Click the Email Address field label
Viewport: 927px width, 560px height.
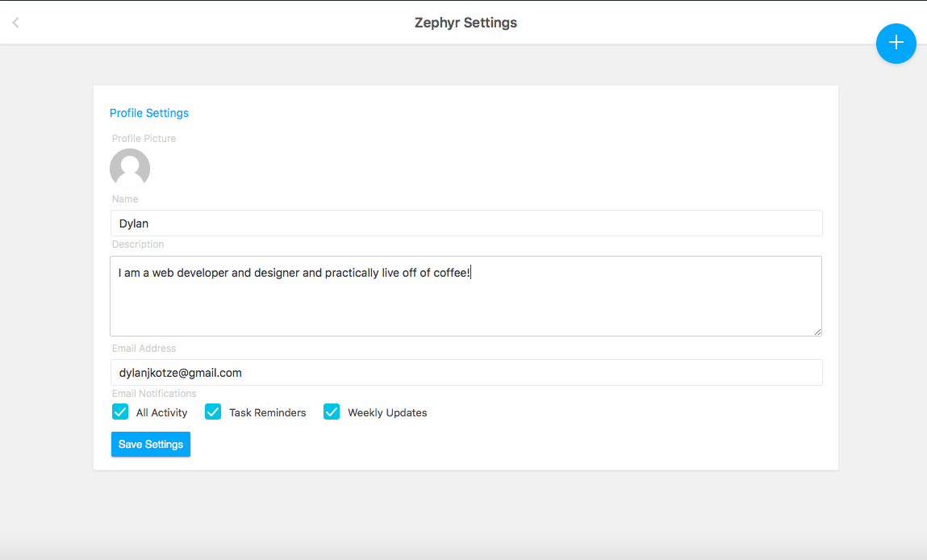[144, 349]
